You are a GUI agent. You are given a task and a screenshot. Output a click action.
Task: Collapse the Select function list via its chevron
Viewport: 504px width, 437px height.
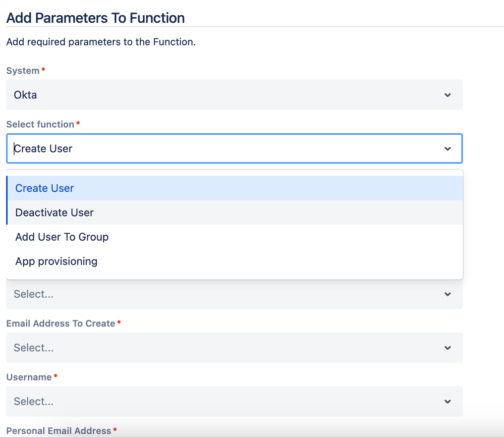(447, 149)
